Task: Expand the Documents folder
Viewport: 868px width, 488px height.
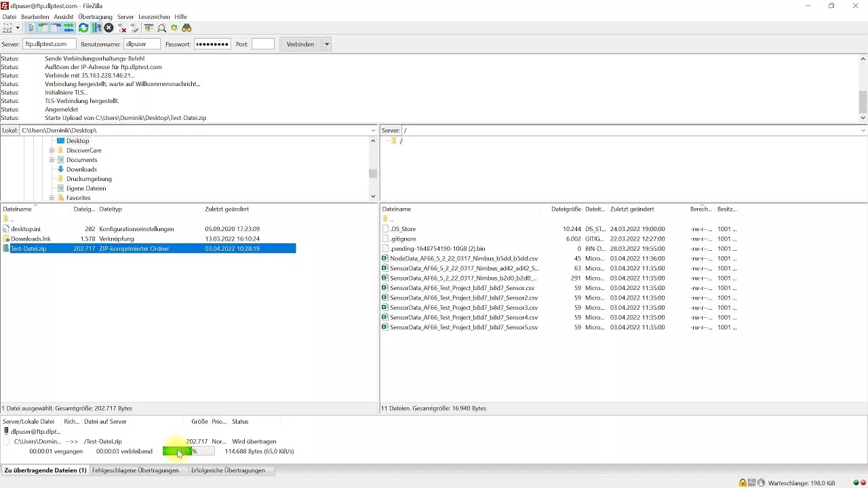Action: tap(53, 159)
